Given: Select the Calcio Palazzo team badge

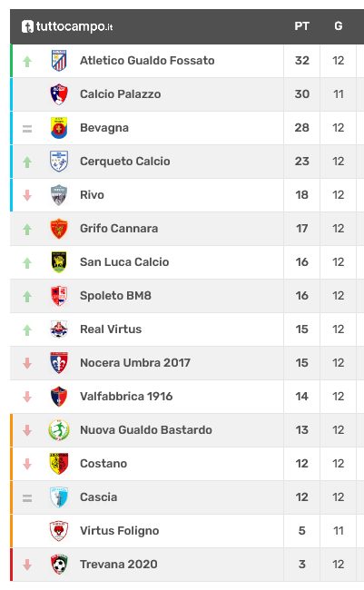Looking at the screenshot, I should (59, 94).
